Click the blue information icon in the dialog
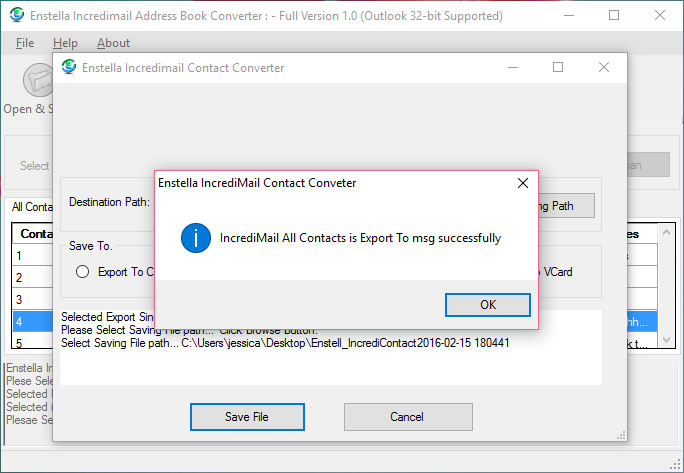684x473 pixels. pos(196,238)
